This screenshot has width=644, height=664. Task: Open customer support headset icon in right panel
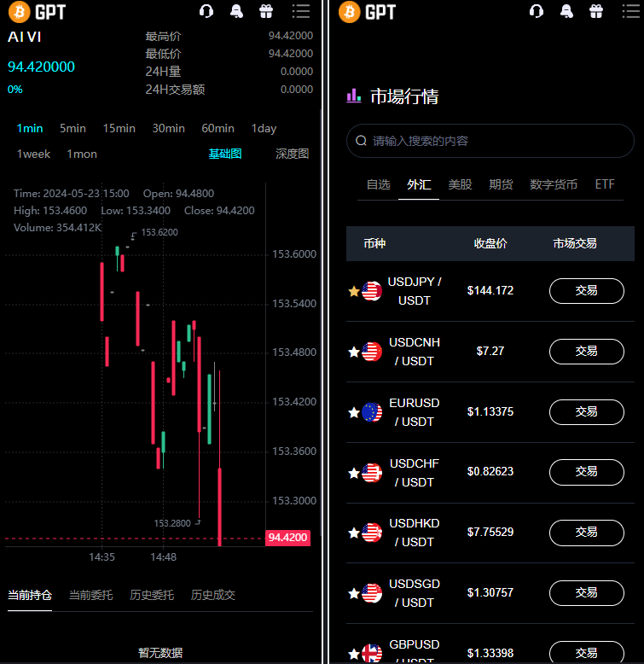coord(537,11)
